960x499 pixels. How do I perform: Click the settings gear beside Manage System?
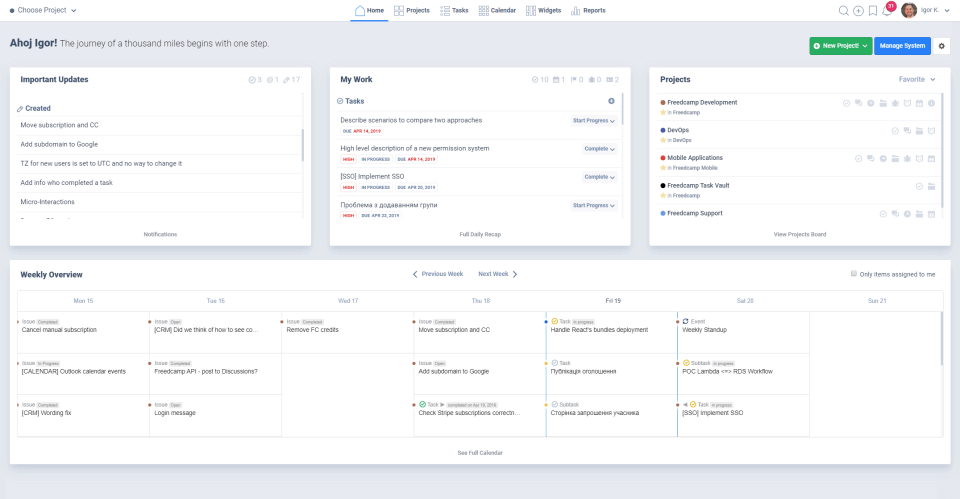(941, 46)
